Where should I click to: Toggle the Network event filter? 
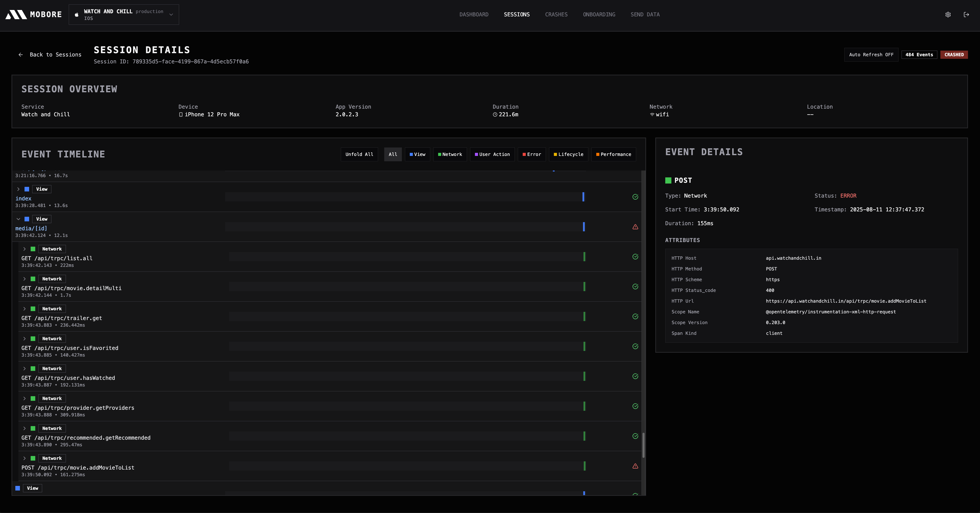[450, 154]
